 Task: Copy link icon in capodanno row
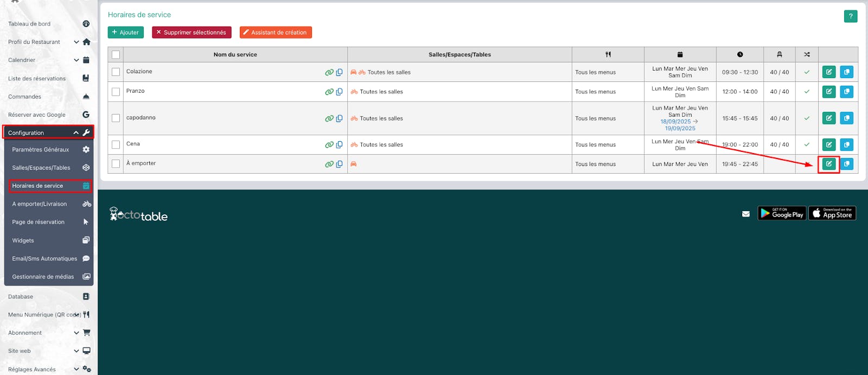click(x=339, y=118)
